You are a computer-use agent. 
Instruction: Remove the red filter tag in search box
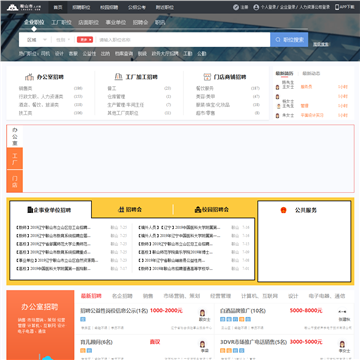(x=85, y=40)
